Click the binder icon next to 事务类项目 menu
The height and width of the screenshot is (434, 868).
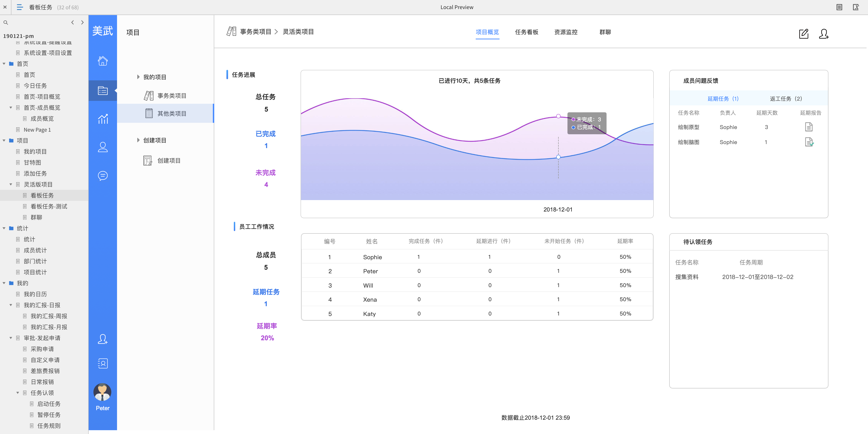(148, 96)
